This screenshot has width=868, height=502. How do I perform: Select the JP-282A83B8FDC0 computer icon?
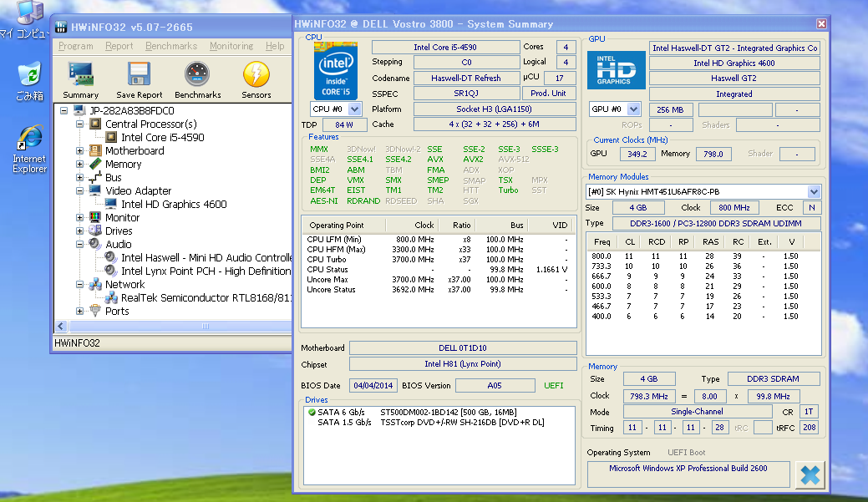[79, 111]
